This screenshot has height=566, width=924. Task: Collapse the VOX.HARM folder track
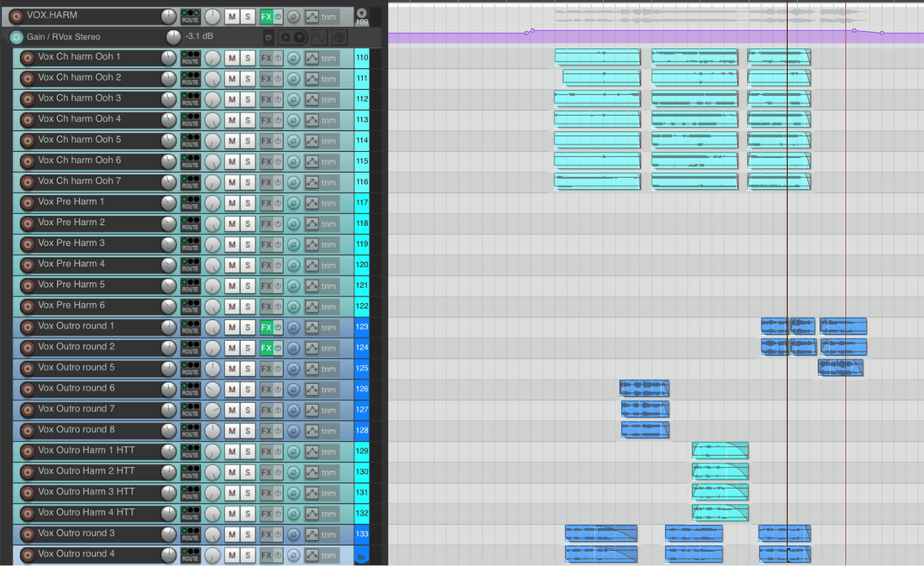(x=361, y=13)
